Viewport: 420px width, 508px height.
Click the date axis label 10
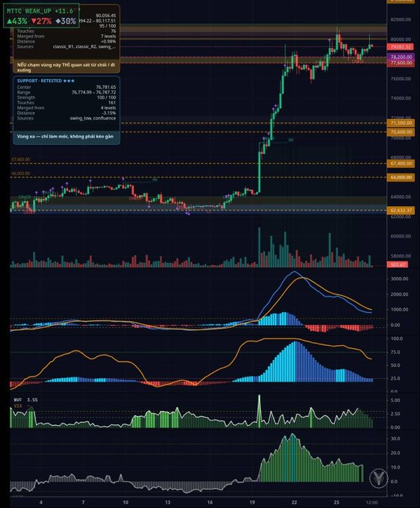126,503
